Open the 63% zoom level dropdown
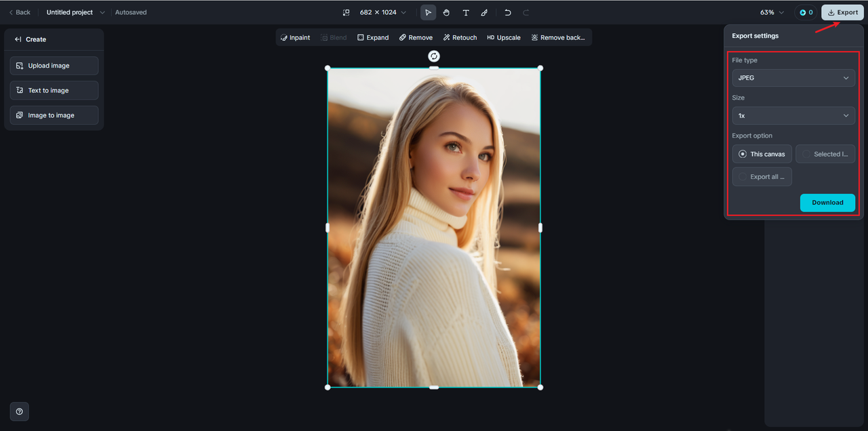This screenshot has height=431, width=868. (x=772, y=12)
